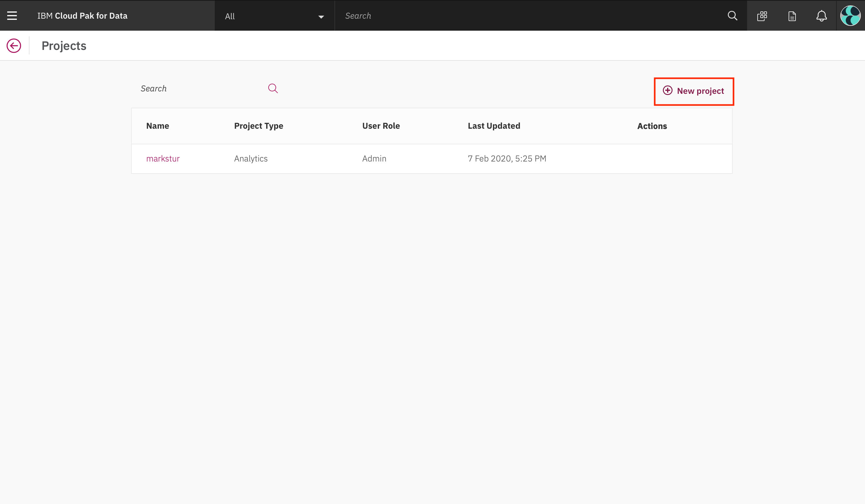Image resolution: width=865 pixels, height=504 pixels.
Task: Sort by Name column header
Action: pos(158,126)
